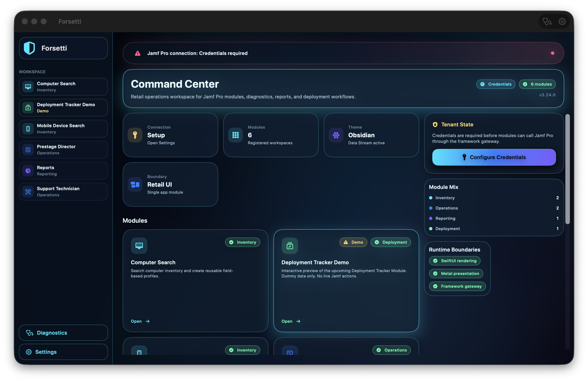Click Open link on Computer Search card

140,321
